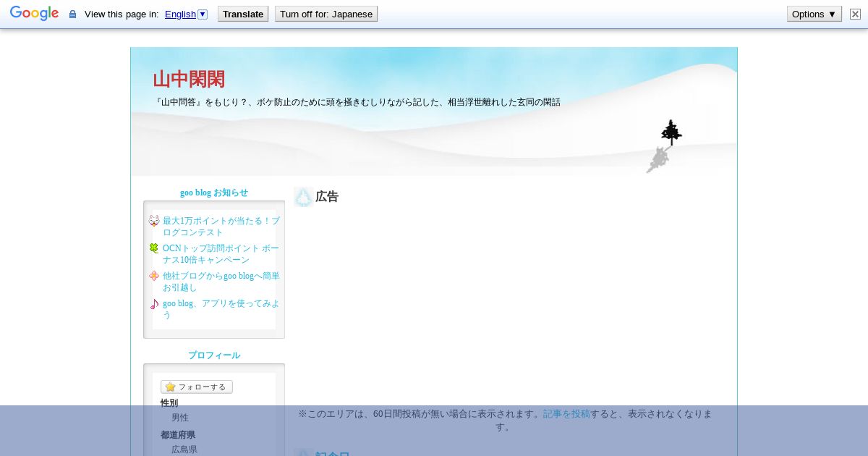Open 他社ブログからgoo blogへ簡単お引越し link
868x456 pixels.
(221, 282)
